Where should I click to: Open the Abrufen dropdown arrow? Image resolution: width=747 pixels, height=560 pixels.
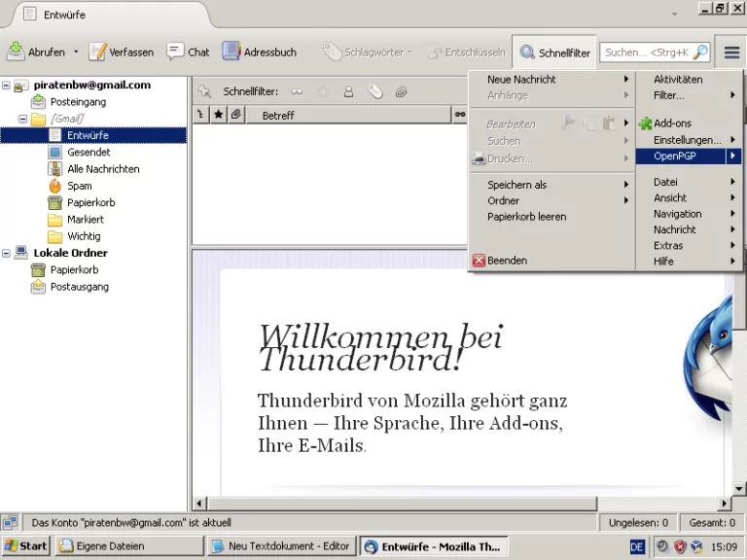pos(76,52)
